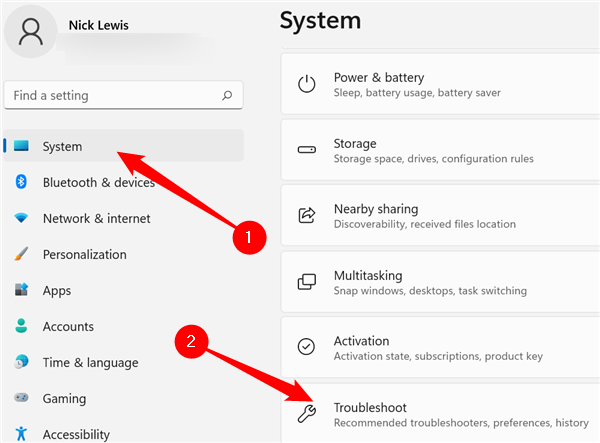Click the Personalization paintbrush icon
This screenshot has height=443, width=600.
(21, 255)
